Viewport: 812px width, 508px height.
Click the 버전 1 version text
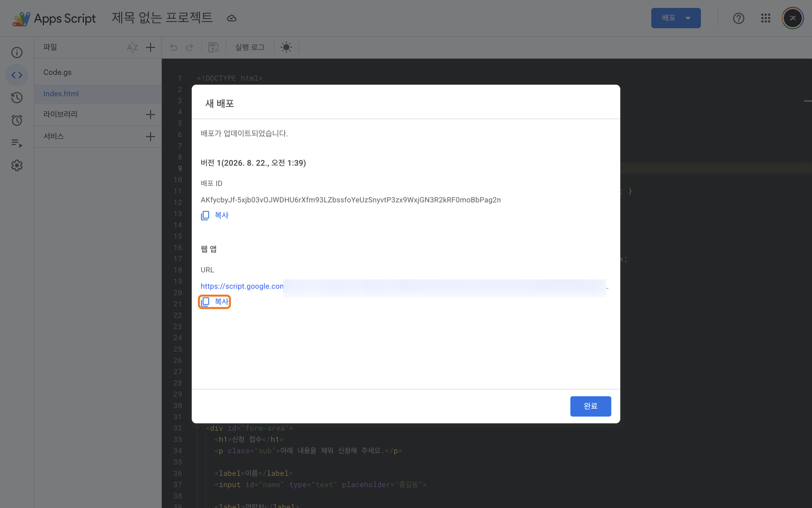(x=253, y=163)
